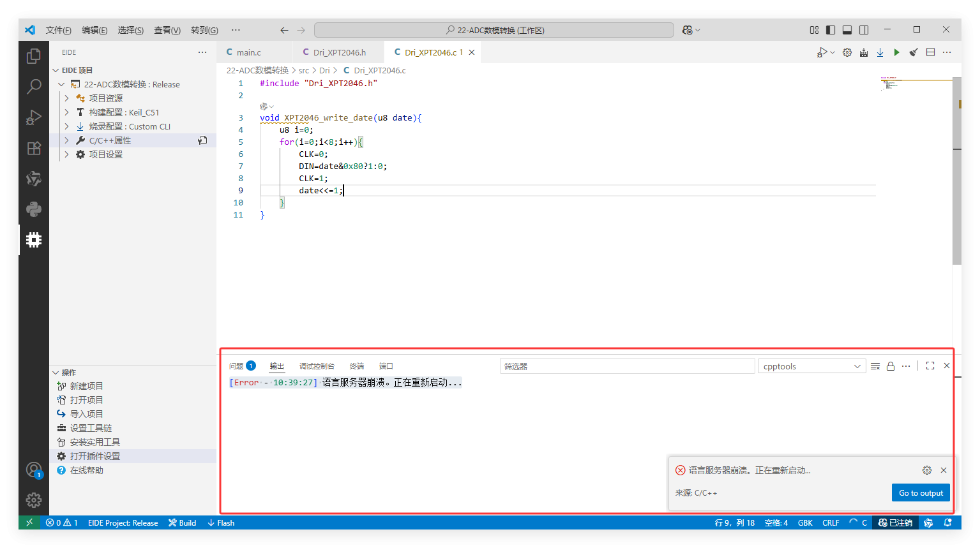
Task: Expand the C/C++属性 node
Action: 66,140
